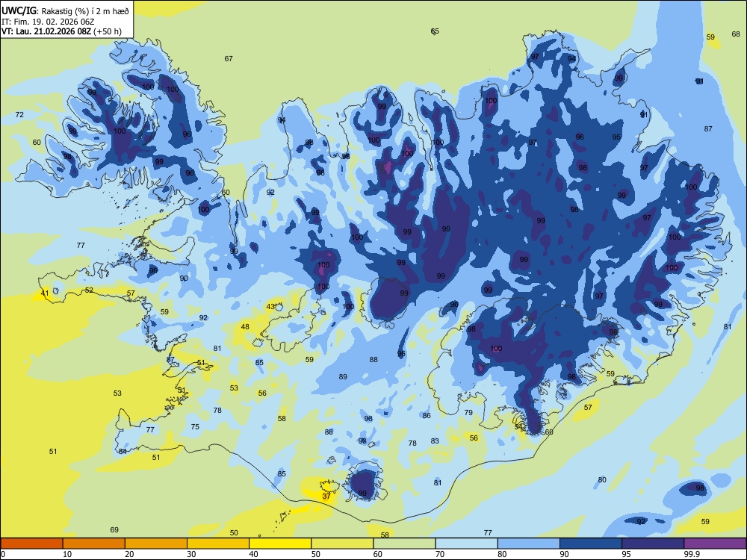Click the "69" value over the southwestern sea
The height and width of the screenshot is (560, 747).
pos(114,529)
